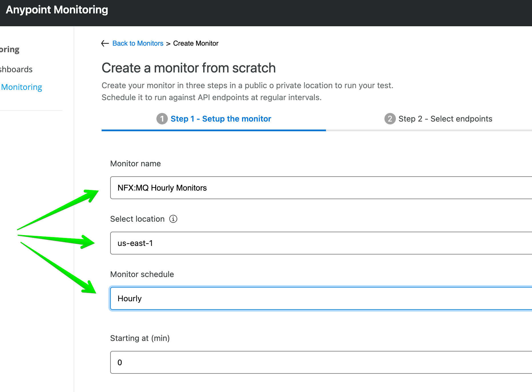
Task: Click the Monitor name input field
Action: [321, 188]
